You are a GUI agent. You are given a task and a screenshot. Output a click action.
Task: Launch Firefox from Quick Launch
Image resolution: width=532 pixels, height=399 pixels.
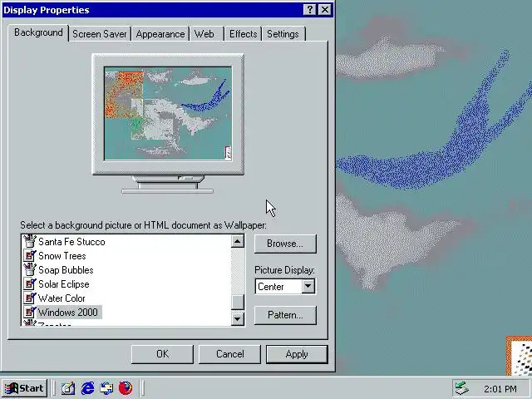(x=126, y=388)
